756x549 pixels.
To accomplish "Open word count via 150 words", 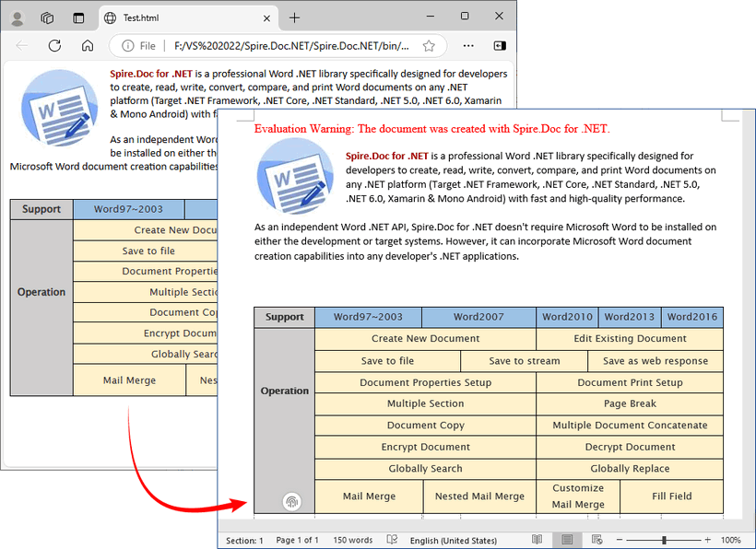I will tap(352, 540).
